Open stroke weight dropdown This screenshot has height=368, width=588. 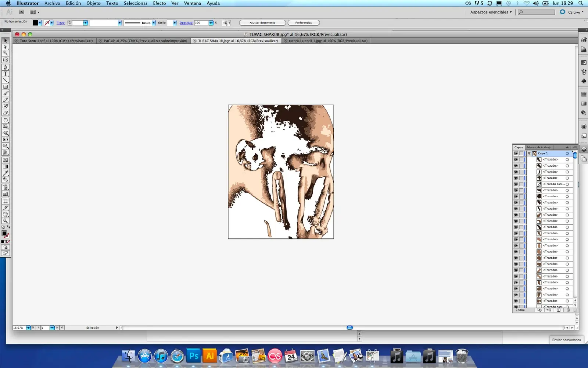(x=85, y=23)
